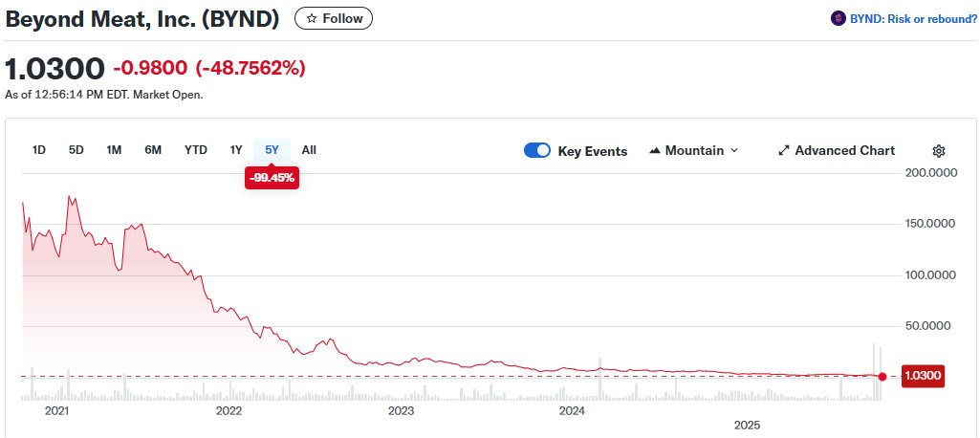Select the 5D time range
Image resolution: width=980 pixels, height=438 pixels.
click(x=76, y=150)
